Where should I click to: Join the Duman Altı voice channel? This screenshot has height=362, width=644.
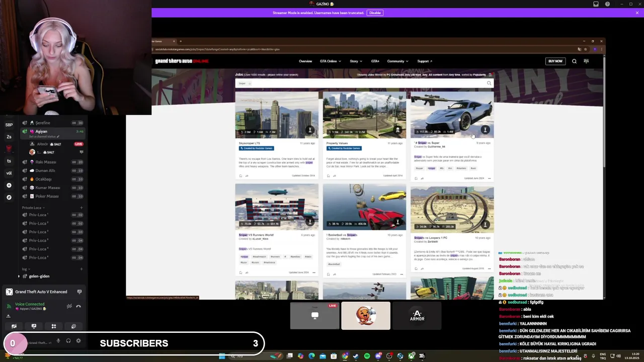[x=53, y=170]
